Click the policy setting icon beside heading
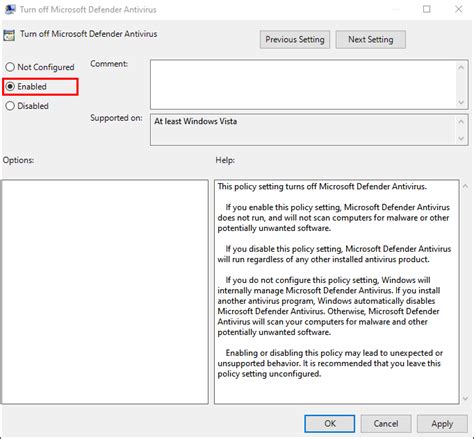474x439 pixels. click(x=9, y=35)
